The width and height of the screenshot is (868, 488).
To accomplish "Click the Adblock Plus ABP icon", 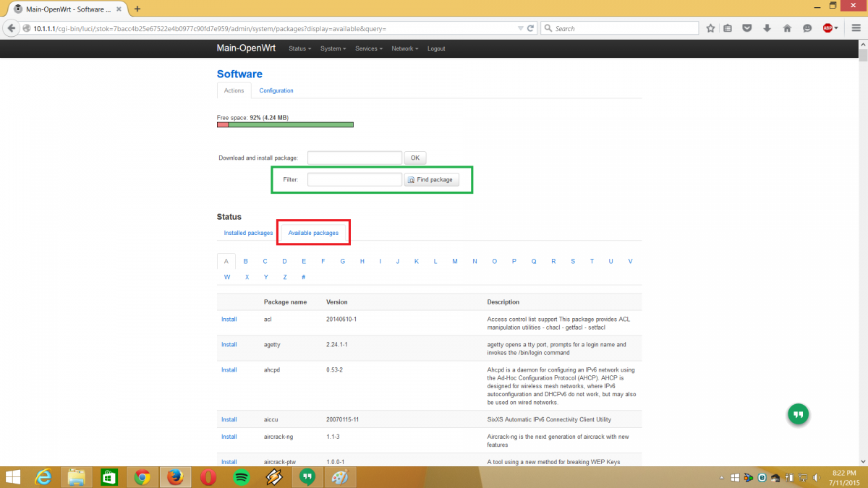I will click(x=827, y=28).
